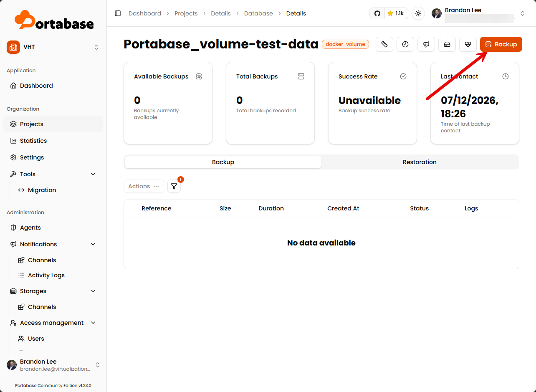Click the Dashboard breadcrumb
The width and height of the screenshot is (536, 392).
click(x=145, y=13)
